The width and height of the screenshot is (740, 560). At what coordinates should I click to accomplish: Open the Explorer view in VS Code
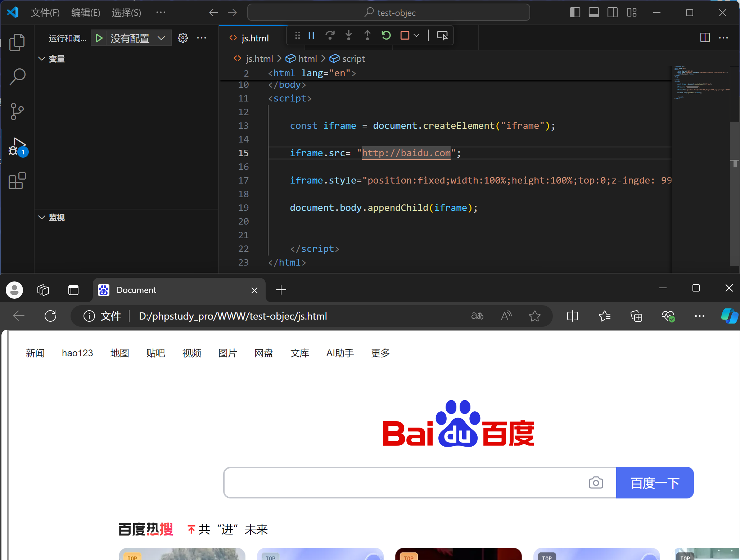point(17,42)
